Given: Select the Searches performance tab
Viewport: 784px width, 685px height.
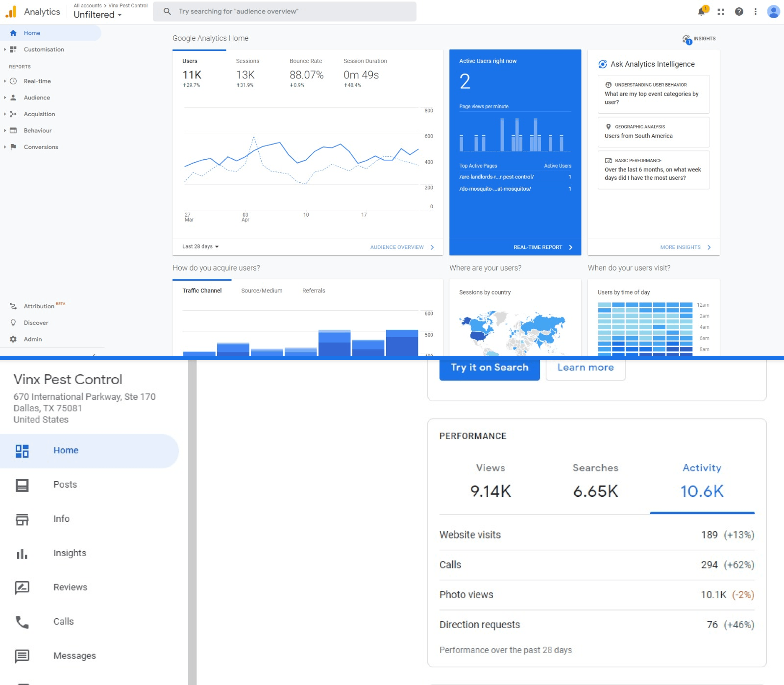Looking at the screenshot, I should pos(595,480).
